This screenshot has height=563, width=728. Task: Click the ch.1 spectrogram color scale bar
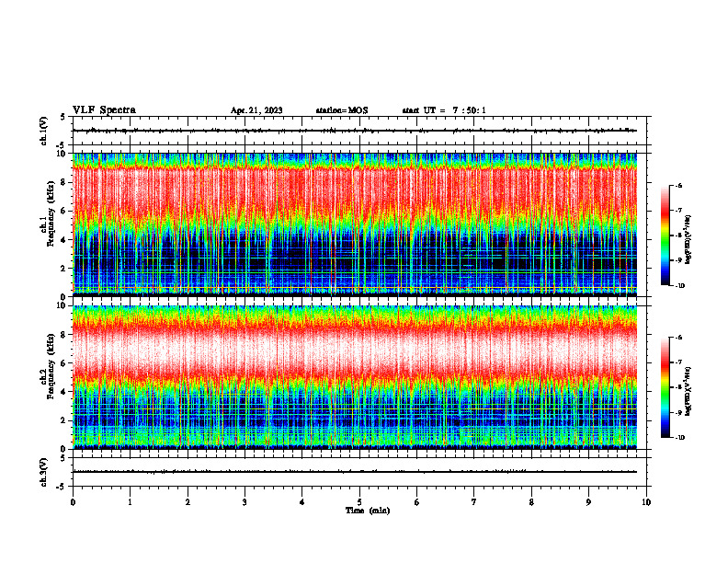click(x=665, y=236)
